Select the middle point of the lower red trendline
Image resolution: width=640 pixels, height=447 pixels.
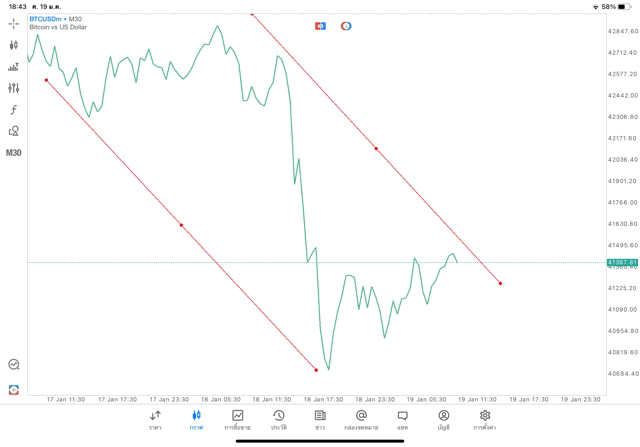(x=181, y=225)
